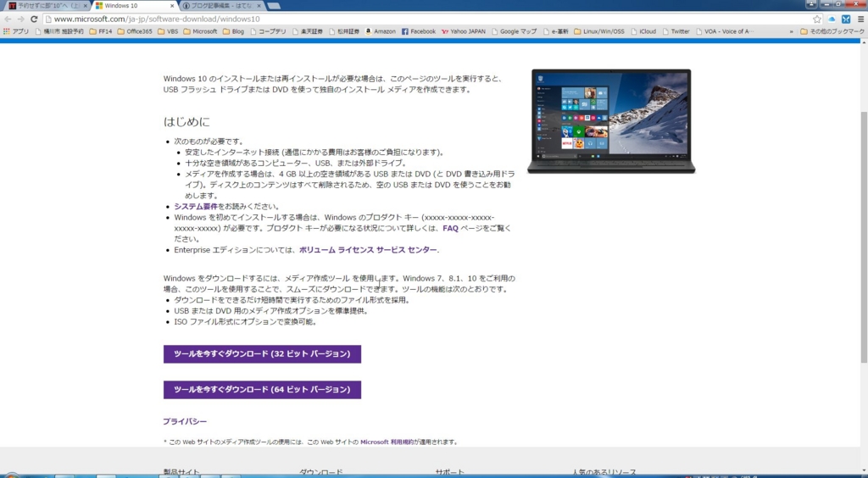This screenshot has width=868, height=478.
Task: Click the ダウンロード footer heading
Action: coord(321,472)
